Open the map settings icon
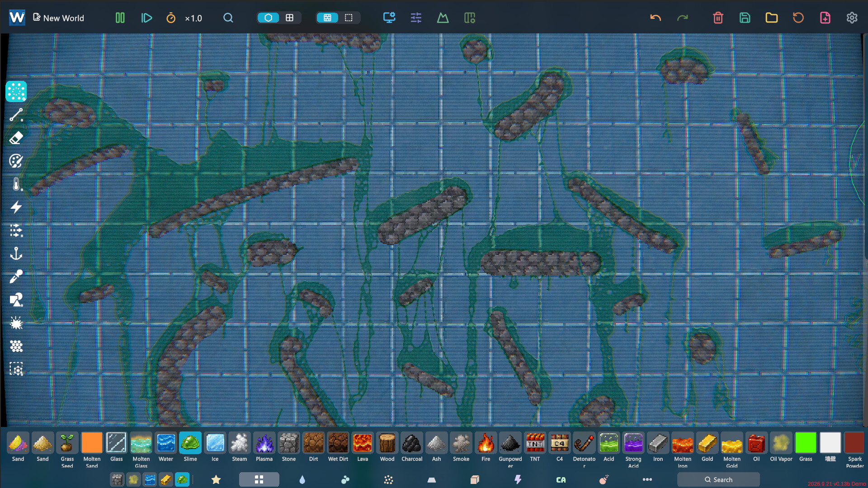This screenshot has width=868, height=488. click(470, 18)
